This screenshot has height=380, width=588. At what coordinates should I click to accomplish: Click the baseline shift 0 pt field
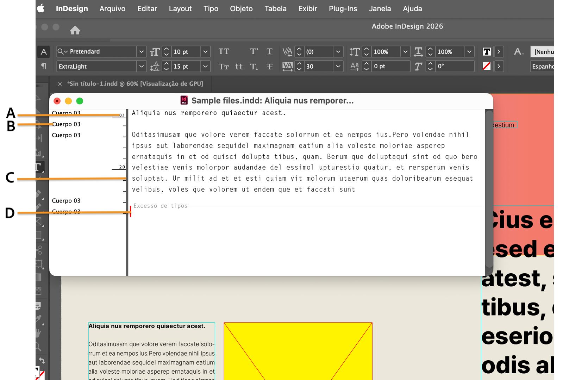[391, 66]
